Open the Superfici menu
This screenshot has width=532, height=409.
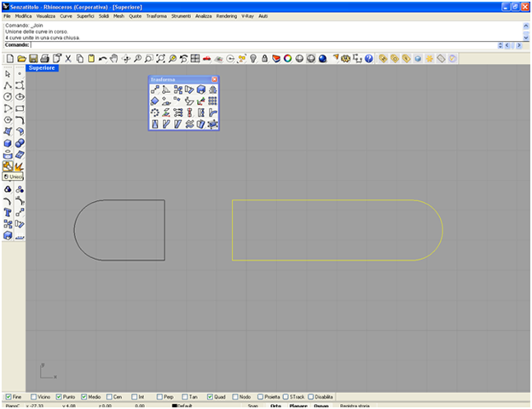pos(85,16)
